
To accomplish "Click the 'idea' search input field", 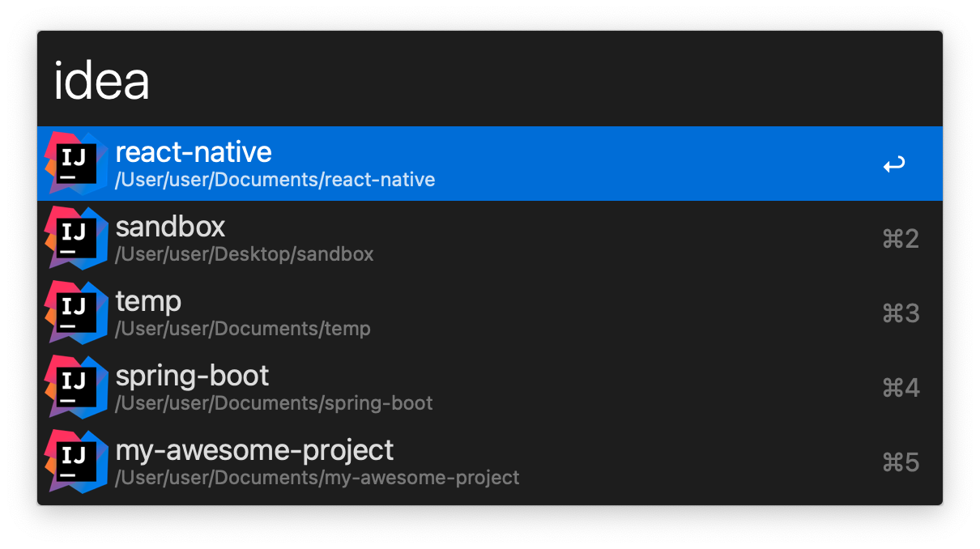I will click(x=489, y=80).
